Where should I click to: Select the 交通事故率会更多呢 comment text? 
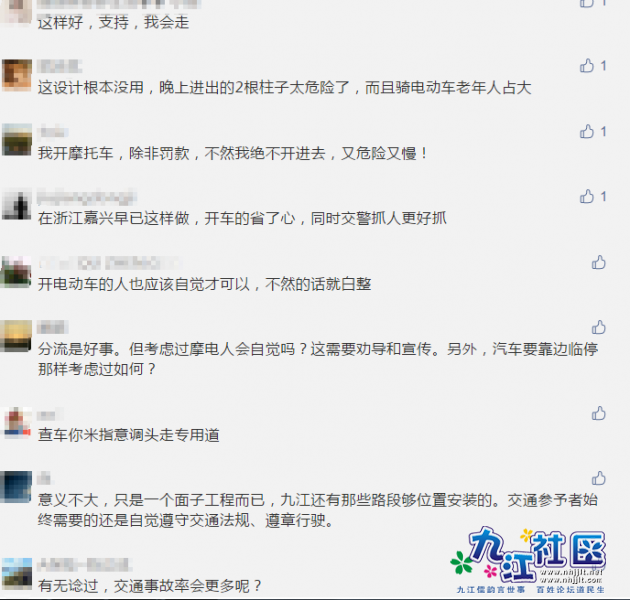pyautogui.click(x=188, y=586)
